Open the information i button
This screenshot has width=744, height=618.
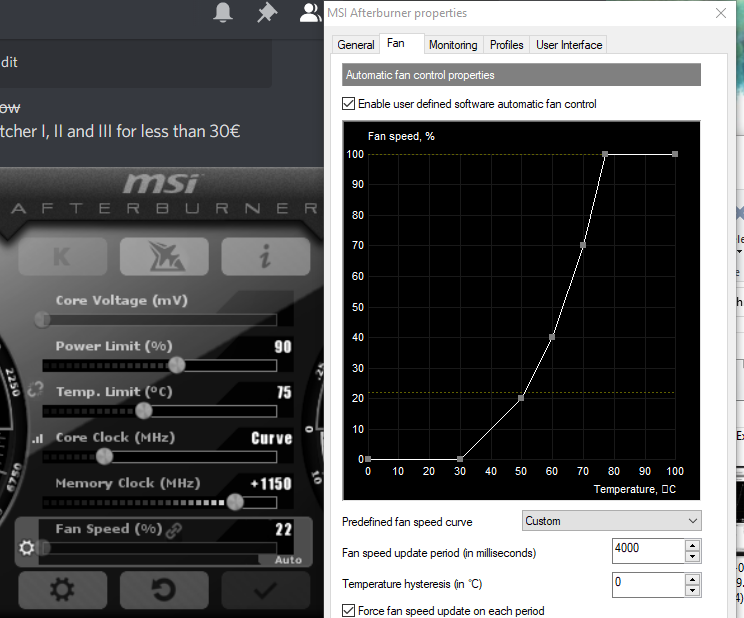click(x=265, y=256)
